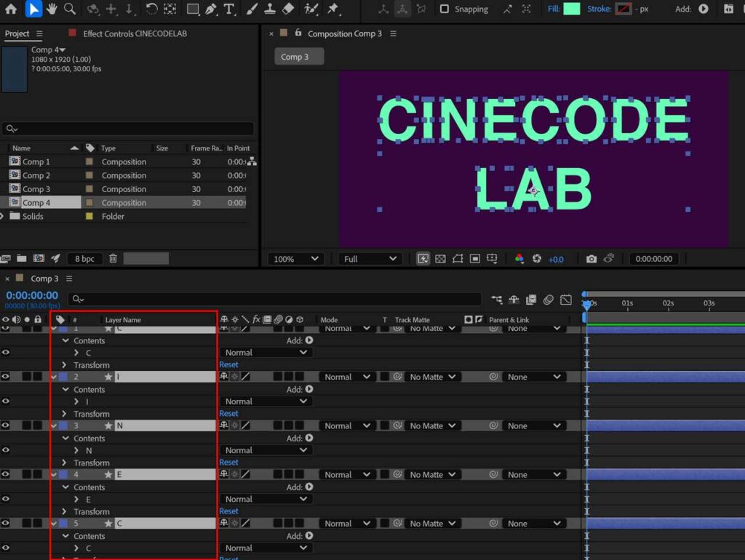The height and width of the screenshot is (560, 745).
Task: Open the Fill color swatch
Action: [572, 9]
